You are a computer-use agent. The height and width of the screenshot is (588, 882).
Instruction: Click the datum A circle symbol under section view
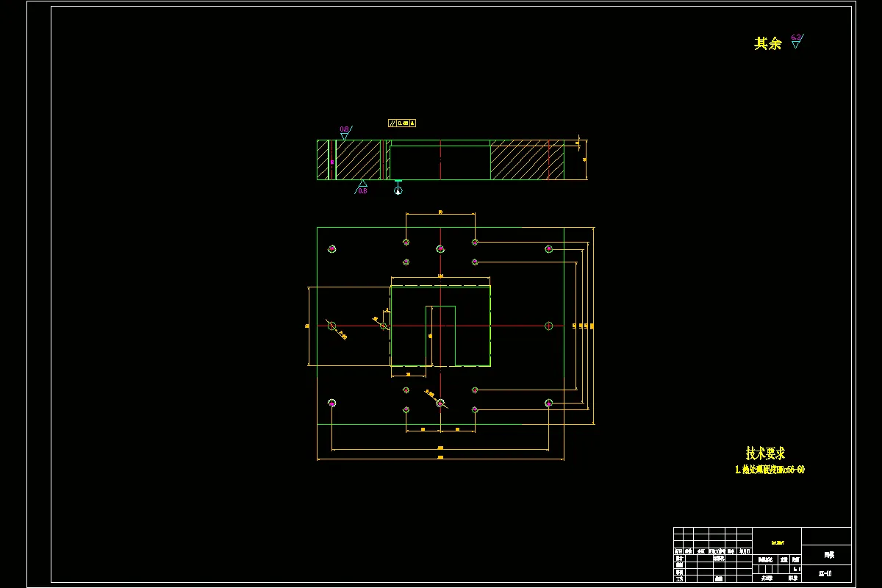398,191
